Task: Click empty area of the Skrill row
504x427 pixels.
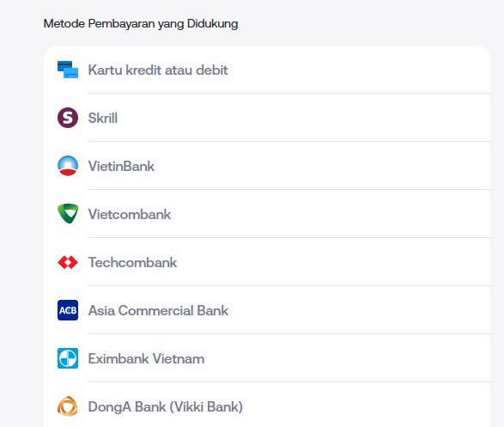Action: pyautogui.click(x=302, y=118)
